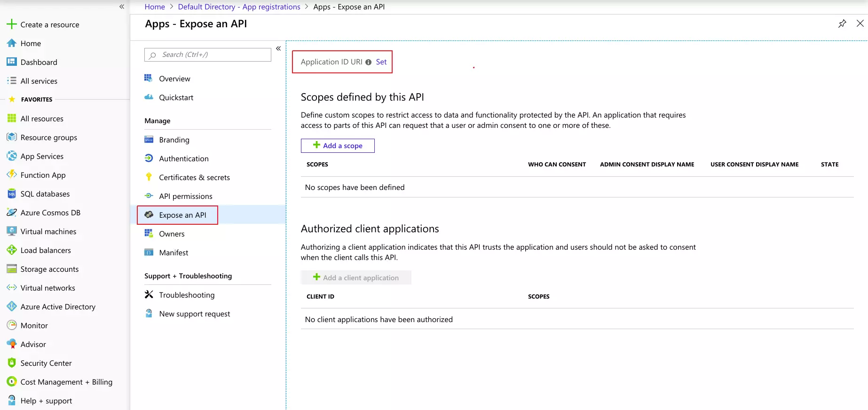Open Default Directory - App registrations breadcrumb

click(239, 7)
